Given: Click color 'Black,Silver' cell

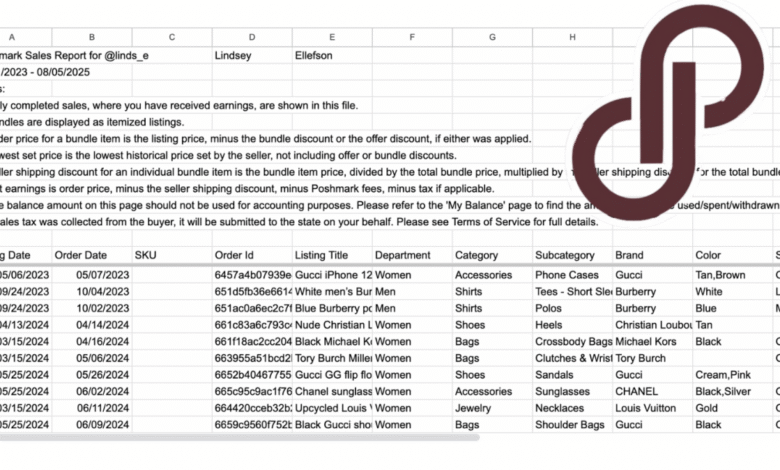Looking at the screenshot, I should [733, 391].
